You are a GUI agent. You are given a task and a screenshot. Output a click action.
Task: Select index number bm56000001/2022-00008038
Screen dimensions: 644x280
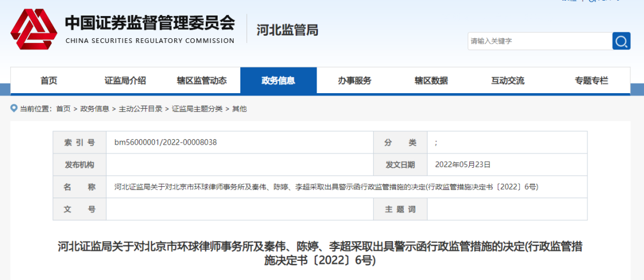pyautogui.click(x=166, y=143)
